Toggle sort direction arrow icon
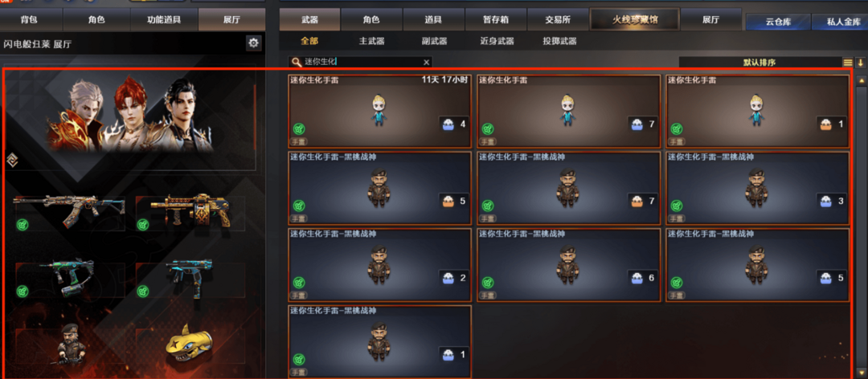Image resolution: width=868 pixels, height=379 pixels. click(860, 63)
